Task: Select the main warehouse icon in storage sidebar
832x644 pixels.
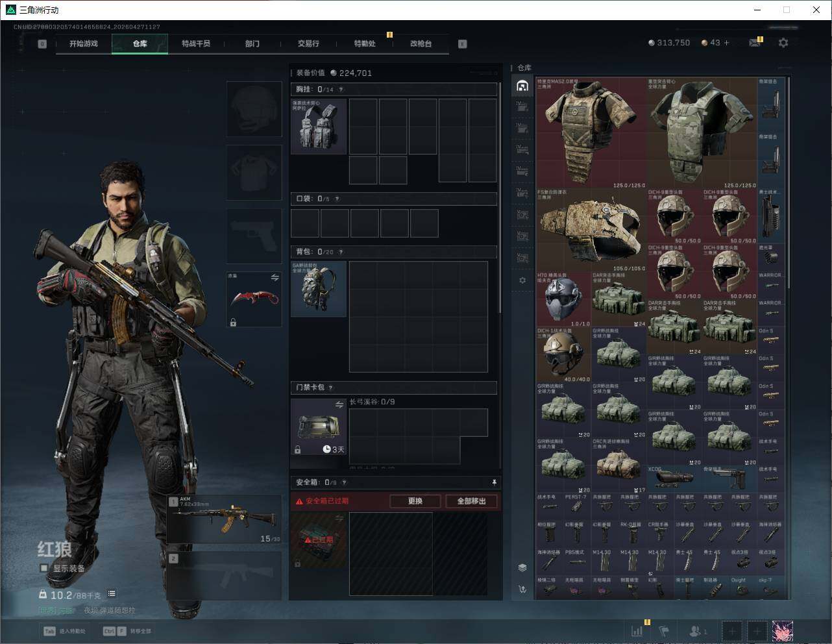Action: pyautogui.click(x=522, y=86)
